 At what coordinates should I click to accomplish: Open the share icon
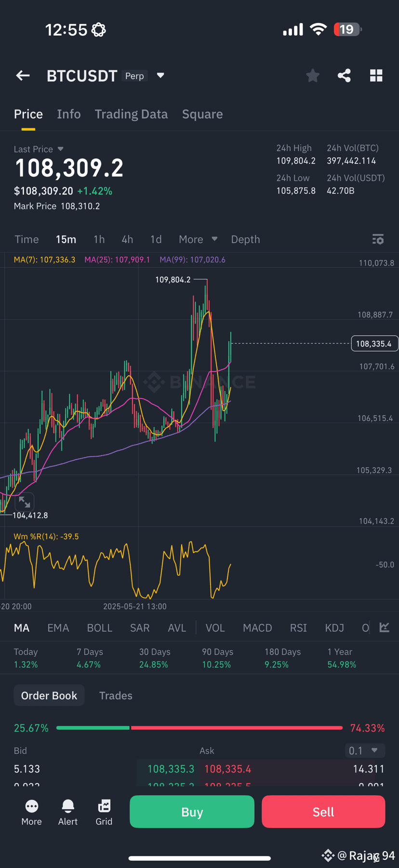click(344, 75)
